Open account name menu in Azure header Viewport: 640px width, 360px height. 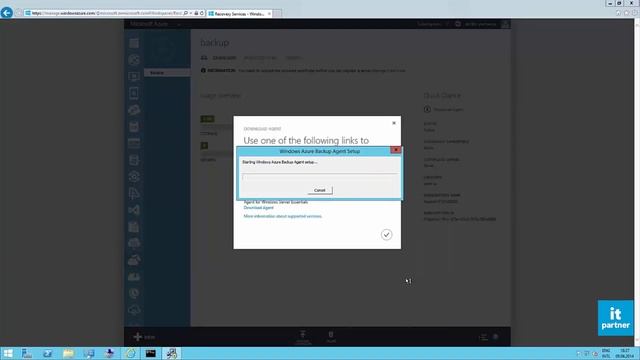pyautogui.click(x=480, y=24)
